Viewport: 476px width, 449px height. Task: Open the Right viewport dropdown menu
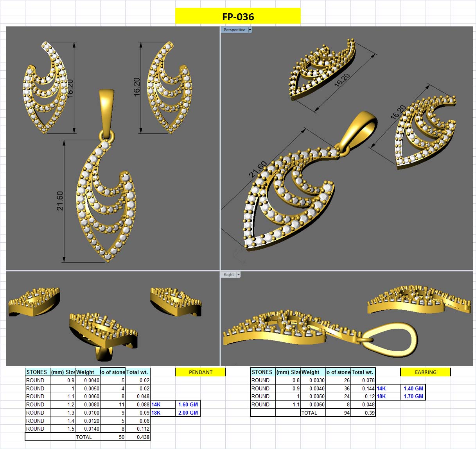click(238, 274)
